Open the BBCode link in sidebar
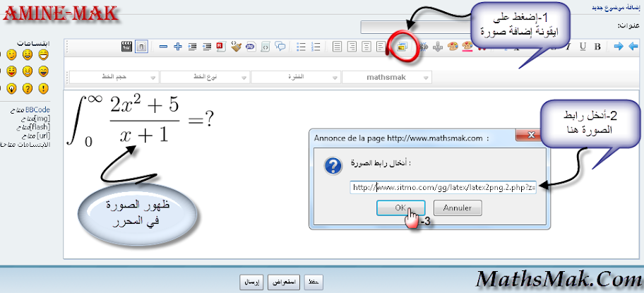The width and height of the screenshot is (644, 293). click(x=37, y=109)
